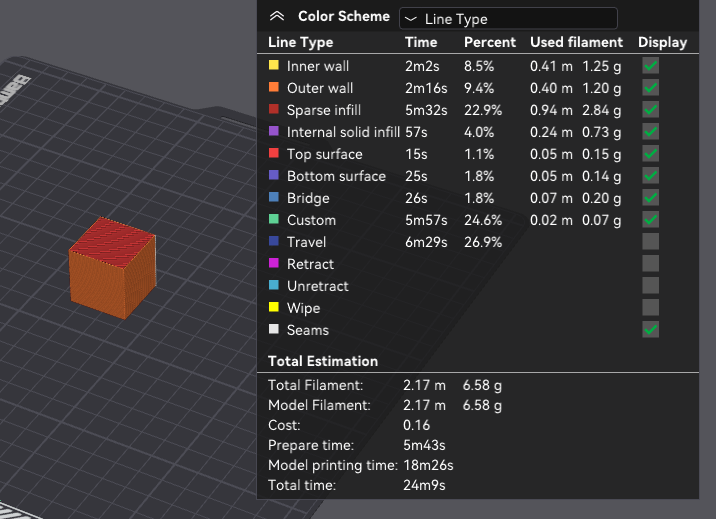Viewport: 716px width, 519px height.
Task: Click the yellow Inner wall color swatch
Action: pyautogui.click(x=274, y=66)
